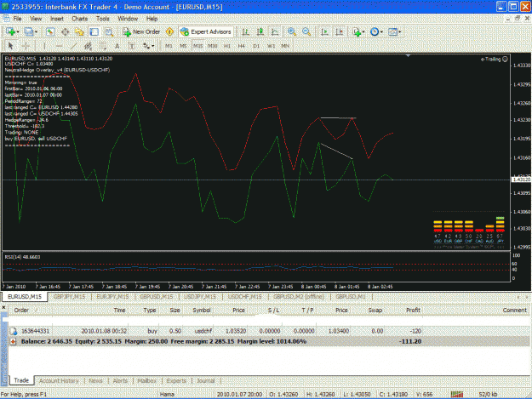Click the RSI(14) indicator label
532x399 pixels.
22,257
